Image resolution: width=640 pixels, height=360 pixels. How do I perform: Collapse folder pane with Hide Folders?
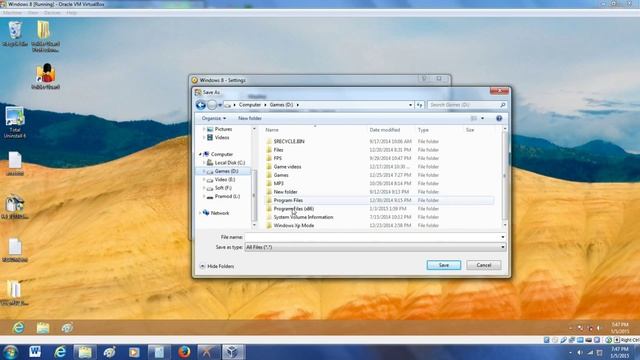click(217, 266)
